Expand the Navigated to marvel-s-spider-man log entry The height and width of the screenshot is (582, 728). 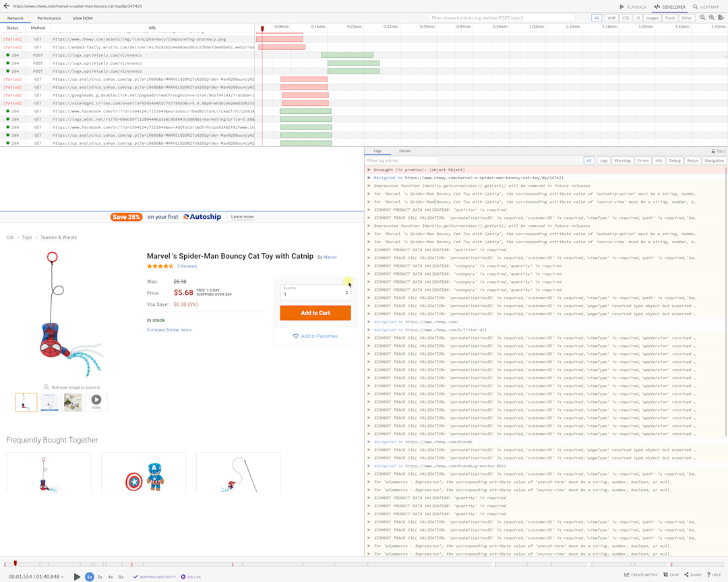[x=369, y=178]
